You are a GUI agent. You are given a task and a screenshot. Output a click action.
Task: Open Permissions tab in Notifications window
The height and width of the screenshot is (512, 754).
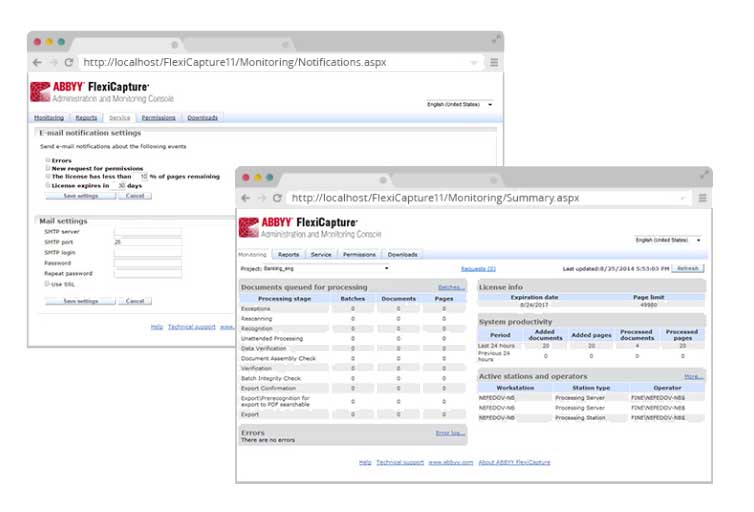coord(158,118)
